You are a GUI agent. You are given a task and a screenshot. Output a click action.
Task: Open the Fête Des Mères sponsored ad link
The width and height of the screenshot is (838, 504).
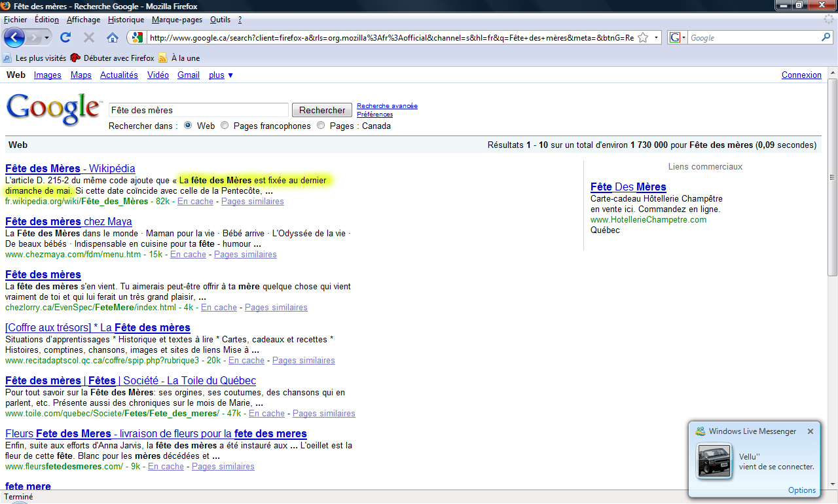click(x=628, y=187)
